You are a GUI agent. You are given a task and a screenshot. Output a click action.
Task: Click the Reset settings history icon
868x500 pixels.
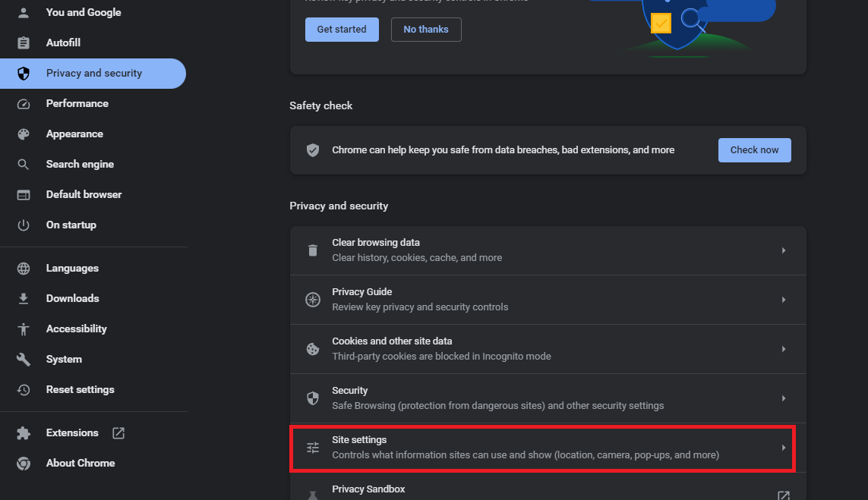[24, 390]
